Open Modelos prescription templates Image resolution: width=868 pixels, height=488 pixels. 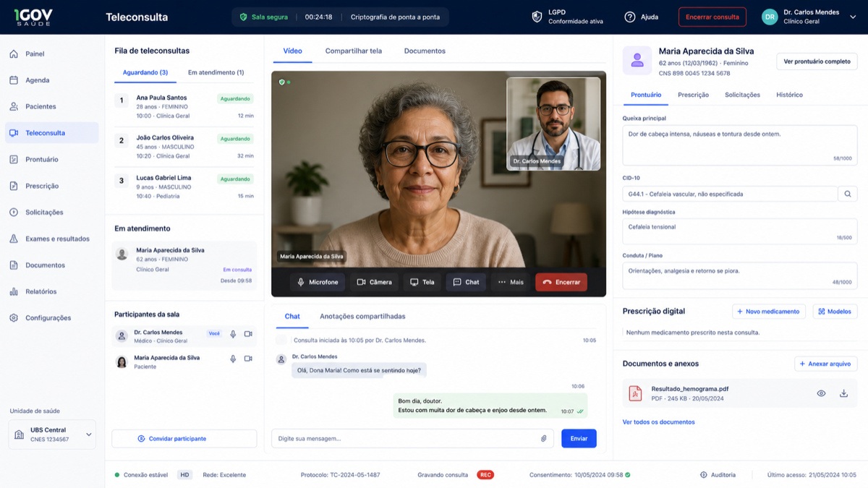click(835, 312)
